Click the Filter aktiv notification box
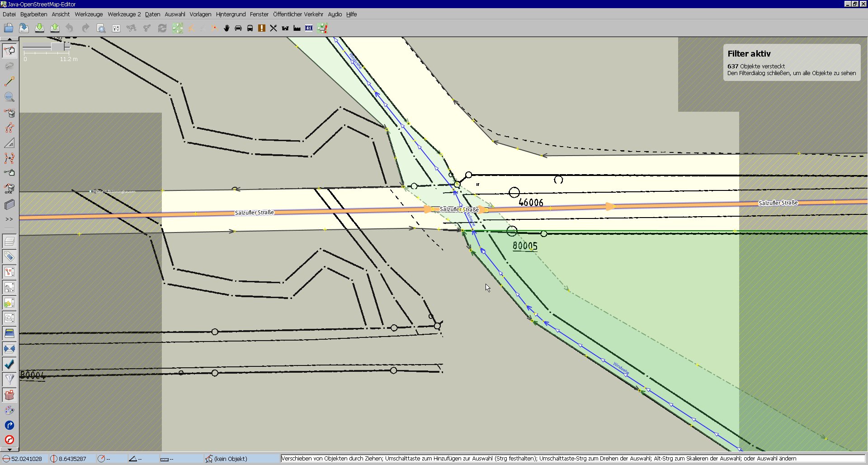 (791, 62)
